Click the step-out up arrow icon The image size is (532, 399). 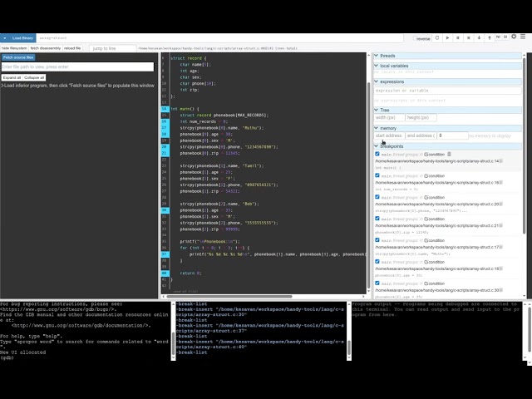coord(490,38)
